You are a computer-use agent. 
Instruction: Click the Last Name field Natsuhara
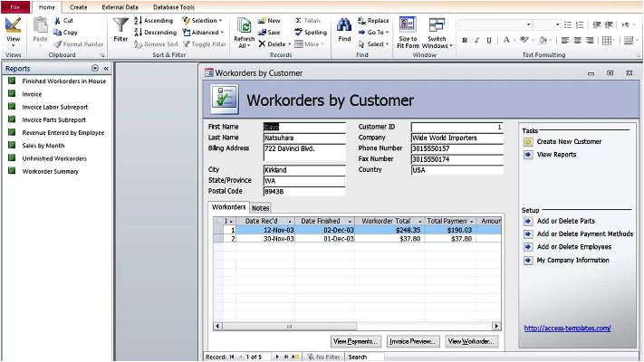pyautogui.click(x=303, y=138)
